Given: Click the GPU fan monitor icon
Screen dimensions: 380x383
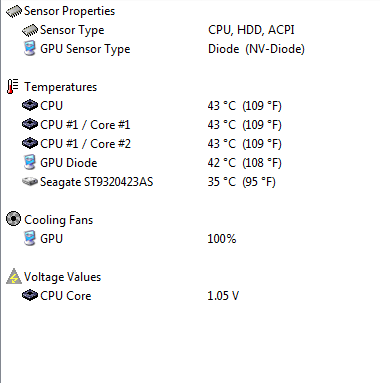Looking at the screenshot, I should click(x=30, y=239).
